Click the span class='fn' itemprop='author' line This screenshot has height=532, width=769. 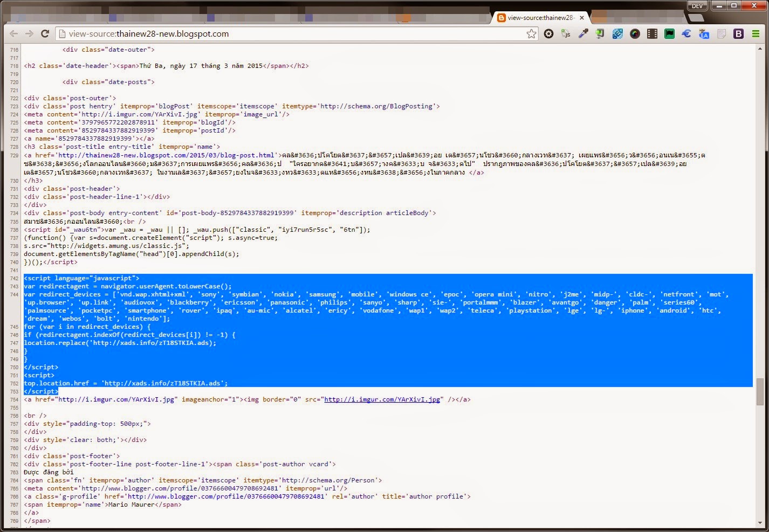(203, 480)
